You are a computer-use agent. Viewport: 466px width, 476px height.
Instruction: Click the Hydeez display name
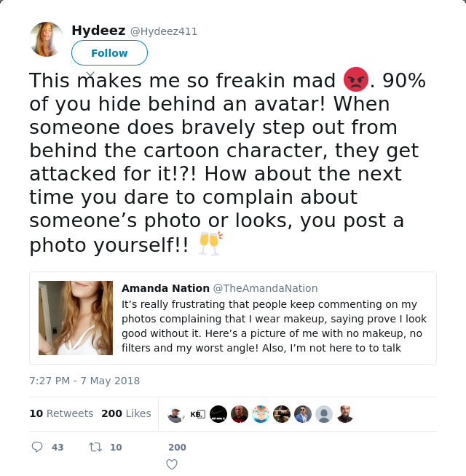(x=98, y=31)
